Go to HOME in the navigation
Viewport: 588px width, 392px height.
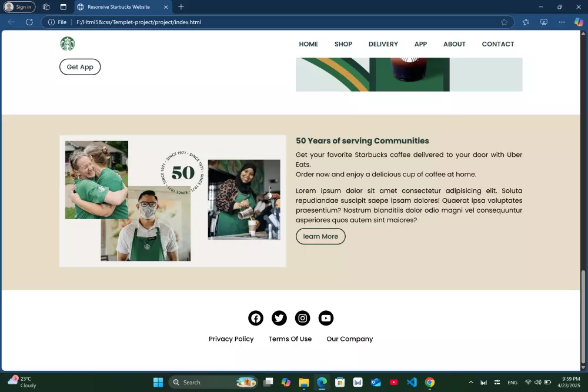point(308,44)
